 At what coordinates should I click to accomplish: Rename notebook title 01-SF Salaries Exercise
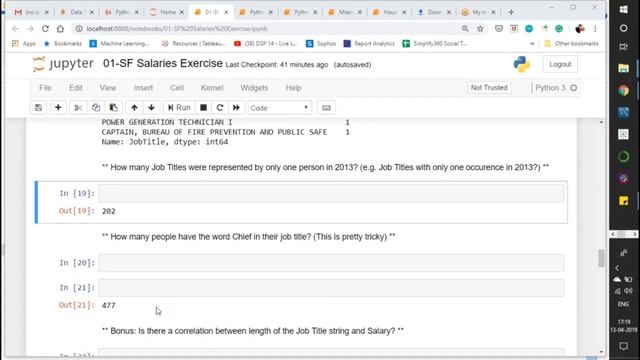[162, 64]
